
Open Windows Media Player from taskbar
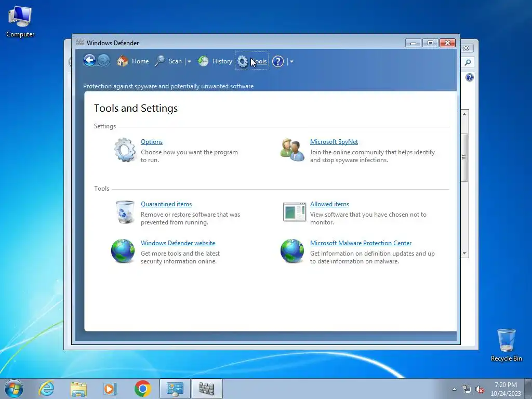[110, 389]
